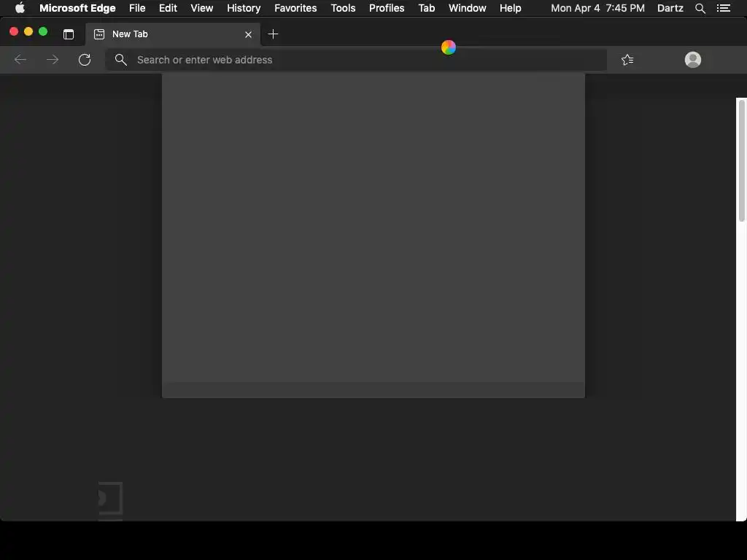This screenshot has height=560, width=747.
Task: Refresh the current page
Action: coord(85,60)
